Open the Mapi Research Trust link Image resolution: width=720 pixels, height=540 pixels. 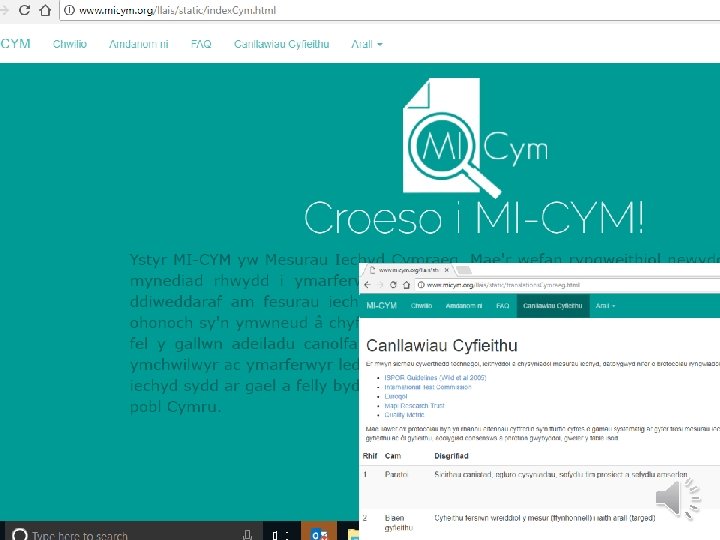(x=414, y=405)
